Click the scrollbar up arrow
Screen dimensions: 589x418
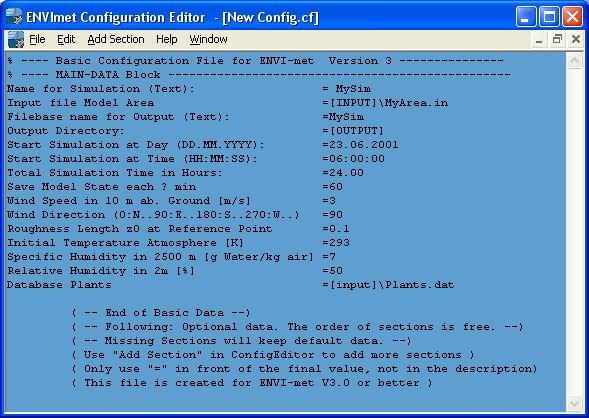tap(574, 61)
